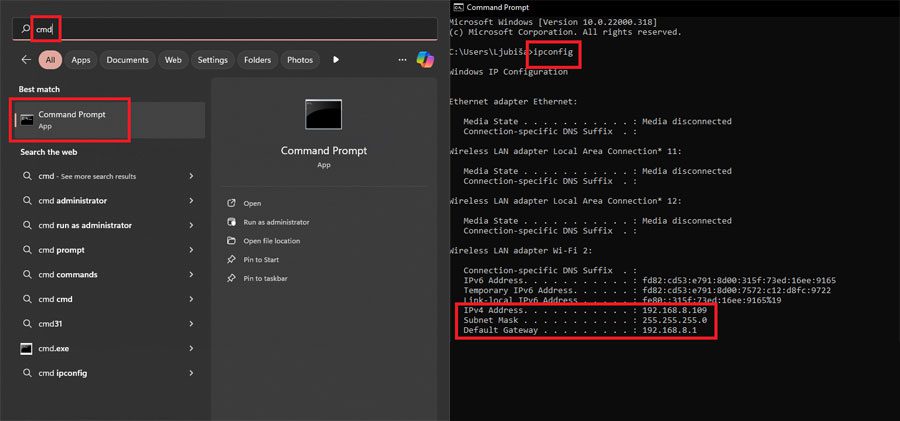
Task: Expand chevron next to 'cmd prompt'
Action: click(191, 250)
